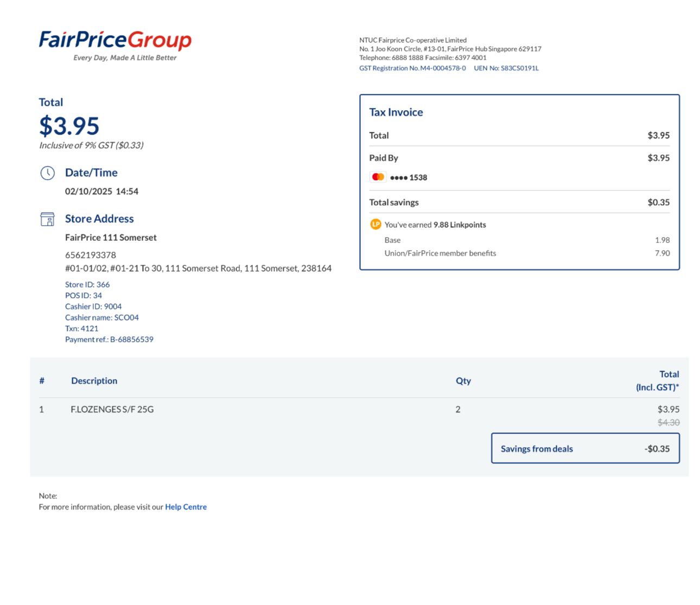Click the '111 Somerset Road' street address
The height and width of the screenshot is (605, 700).
(198, 269)
